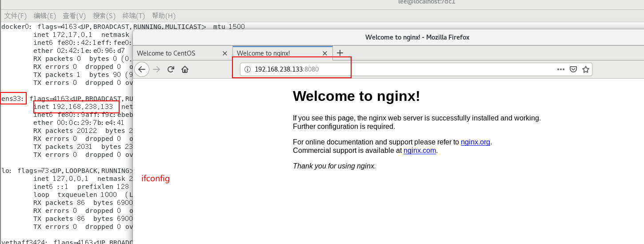The image size is (644, 244).
Task: Click the Thank you for using nginx text
Action: click(334, 166)
